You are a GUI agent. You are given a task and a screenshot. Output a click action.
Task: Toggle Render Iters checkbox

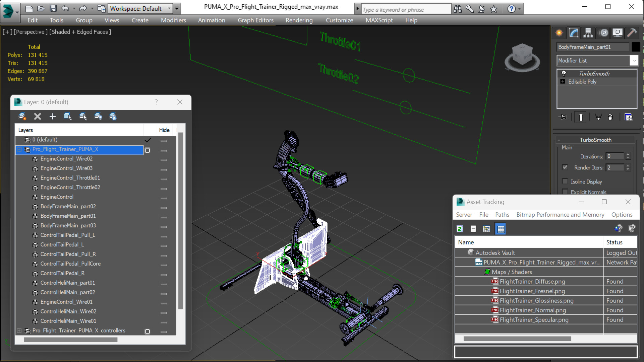(x=565, y=167)
